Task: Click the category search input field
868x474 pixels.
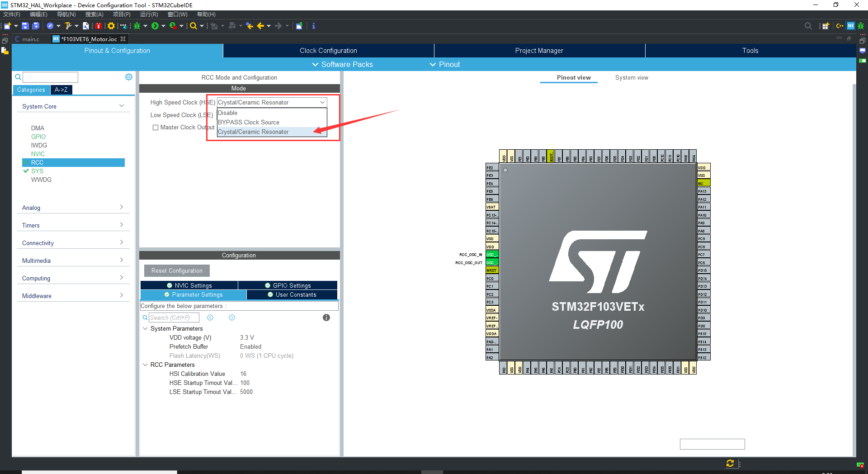Action: 50,77
